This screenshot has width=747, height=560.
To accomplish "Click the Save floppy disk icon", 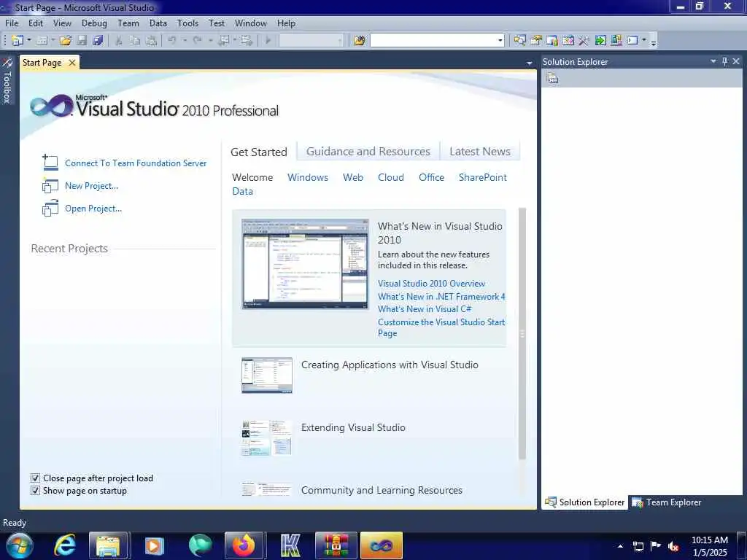I will click(82, 41).
